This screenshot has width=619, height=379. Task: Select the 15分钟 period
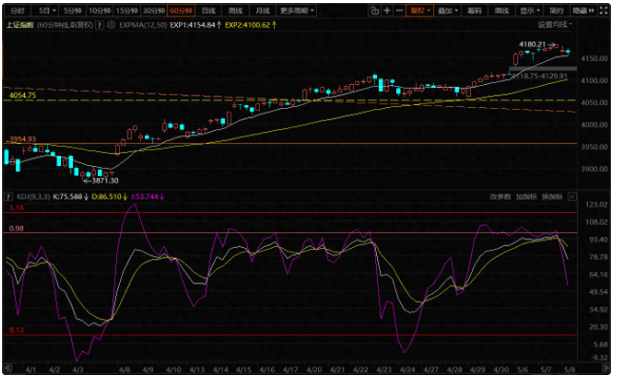coord(127,11)
